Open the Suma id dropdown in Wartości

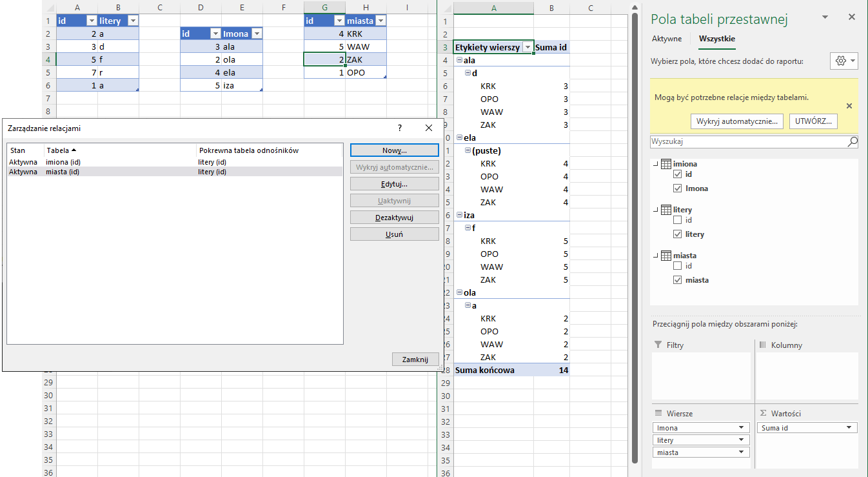[x=850, y=428]
